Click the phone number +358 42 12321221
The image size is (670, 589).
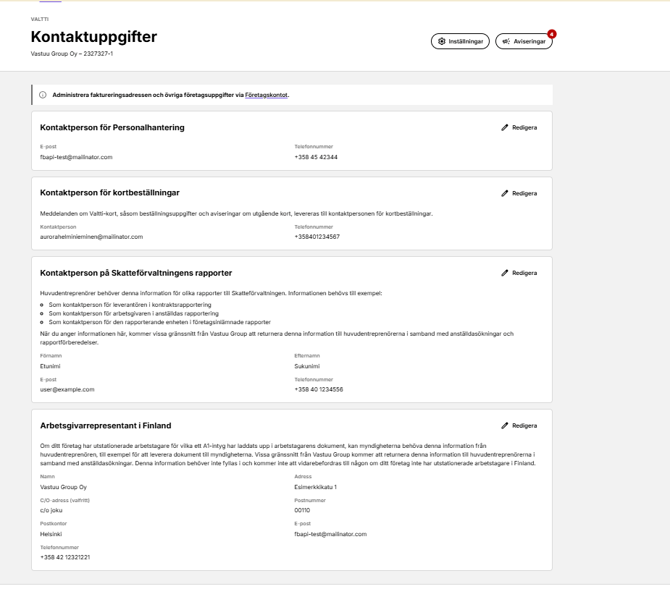click(65, 557)
